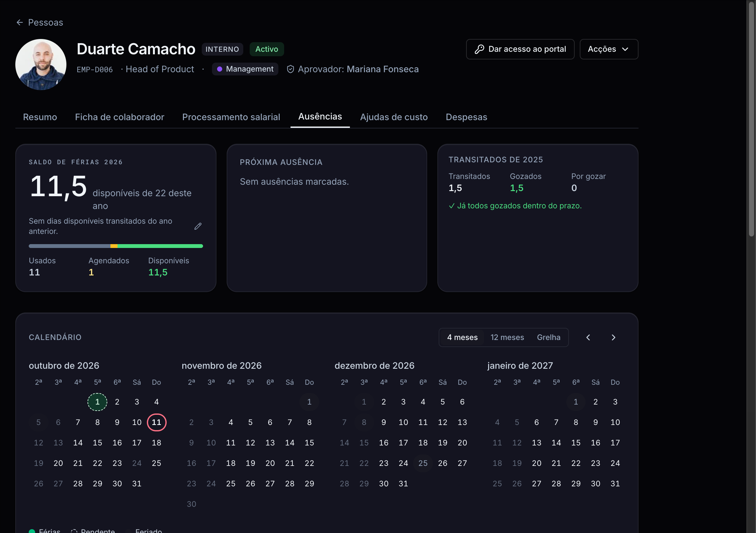Click Dar acesso ao portal button

coord(520,49)
